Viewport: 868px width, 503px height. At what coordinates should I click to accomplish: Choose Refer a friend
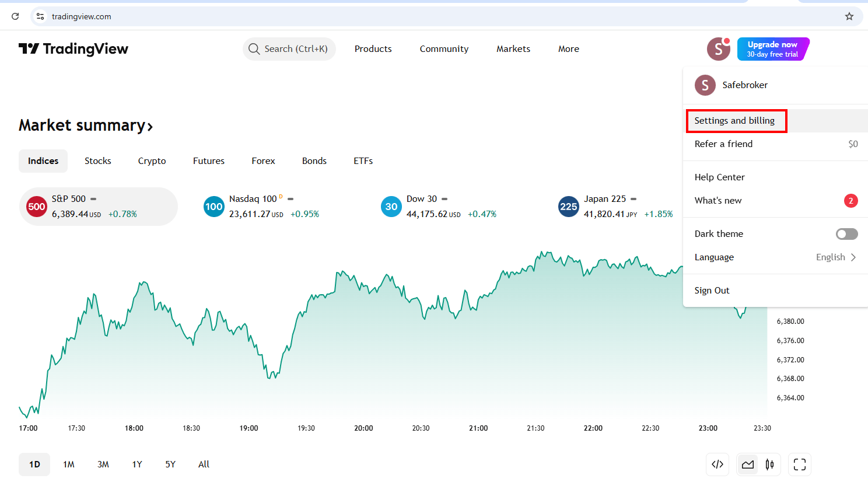pos(775,144)
